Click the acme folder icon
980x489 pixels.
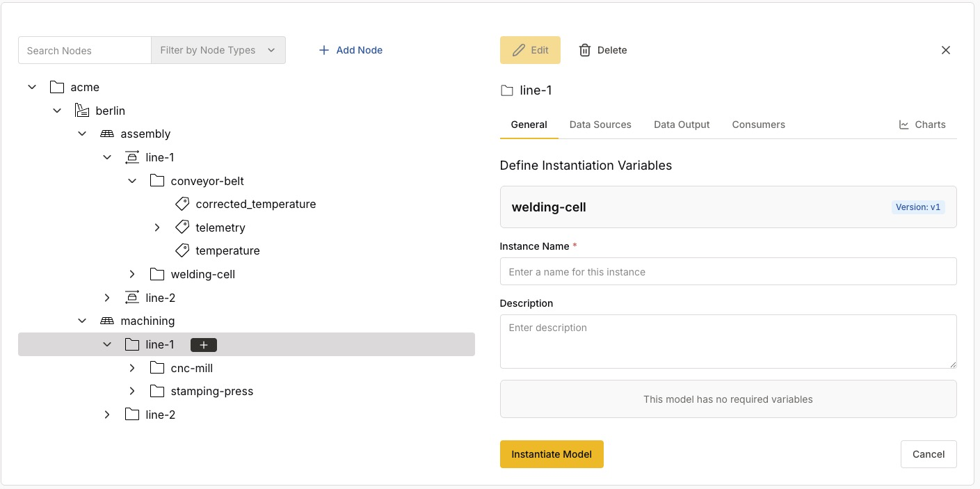click(x=57, y=87)
